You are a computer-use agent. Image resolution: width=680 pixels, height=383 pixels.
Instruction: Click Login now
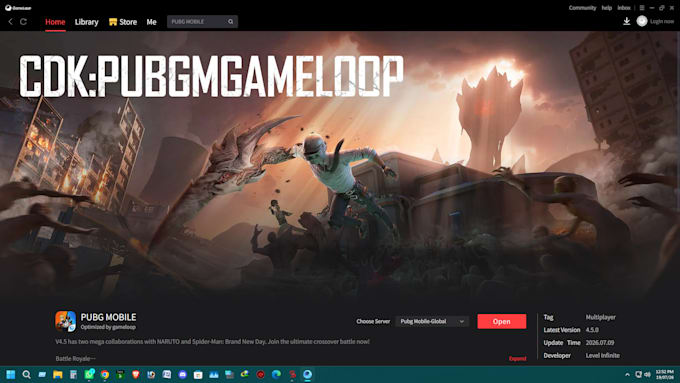tap(662, 21)
